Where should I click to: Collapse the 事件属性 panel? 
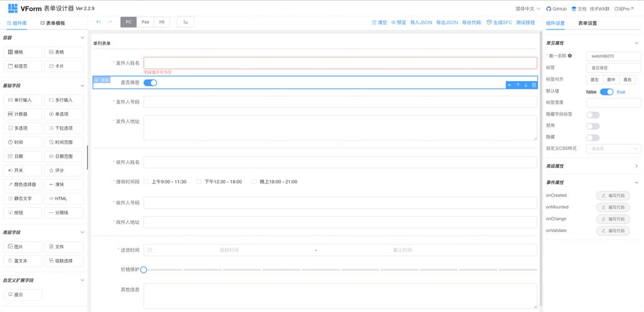637,182
